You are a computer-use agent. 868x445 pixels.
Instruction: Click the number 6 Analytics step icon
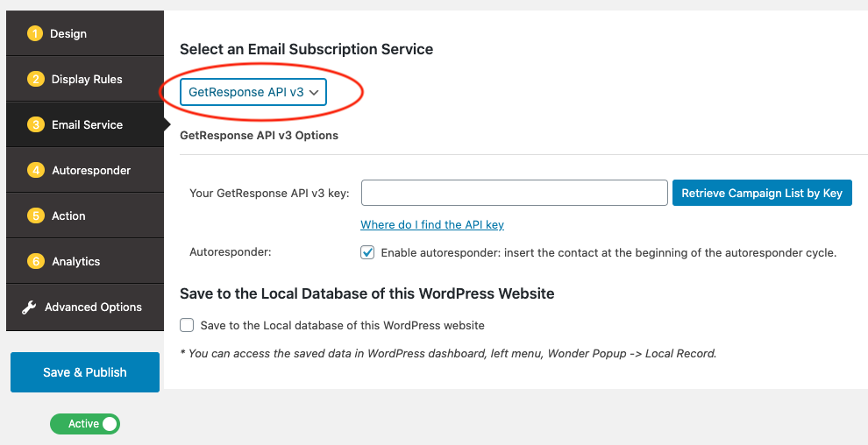coord(35,262)
